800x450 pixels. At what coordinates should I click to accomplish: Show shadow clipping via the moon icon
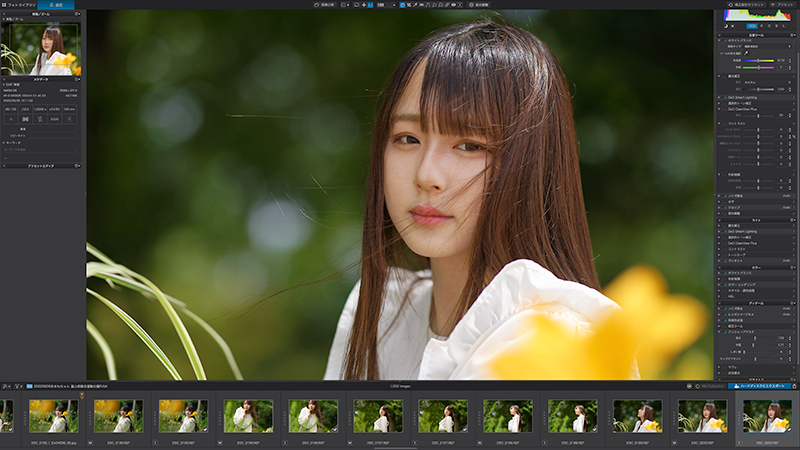pyautogui.click(x=726, y=26)
